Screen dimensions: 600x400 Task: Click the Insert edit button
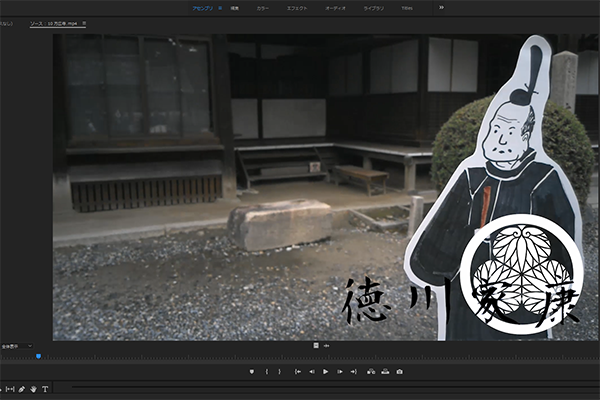point(371,371)
